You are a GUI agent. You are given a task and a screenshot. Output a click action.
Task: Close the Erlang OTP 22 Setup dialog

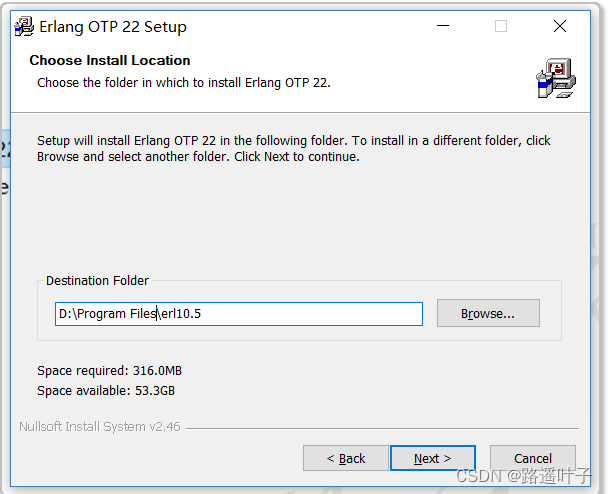tap(560, 26)
